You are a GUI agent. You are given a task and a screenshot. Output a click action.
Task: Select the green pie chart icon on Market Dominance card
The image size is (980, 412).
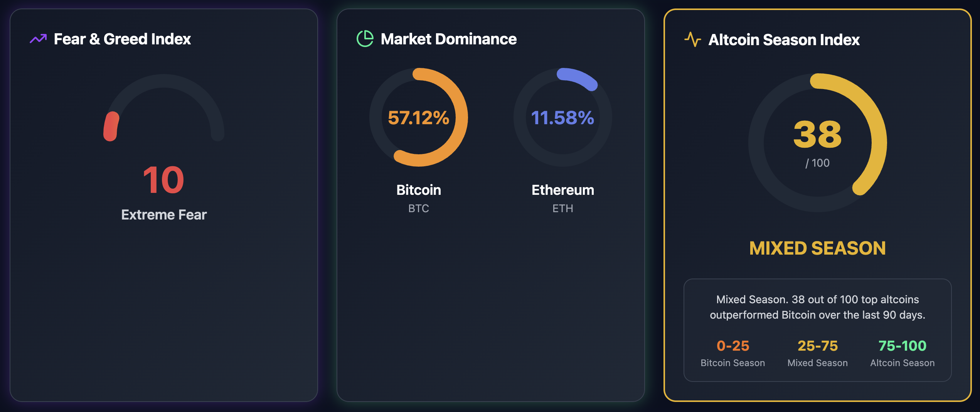pos(365,39)
